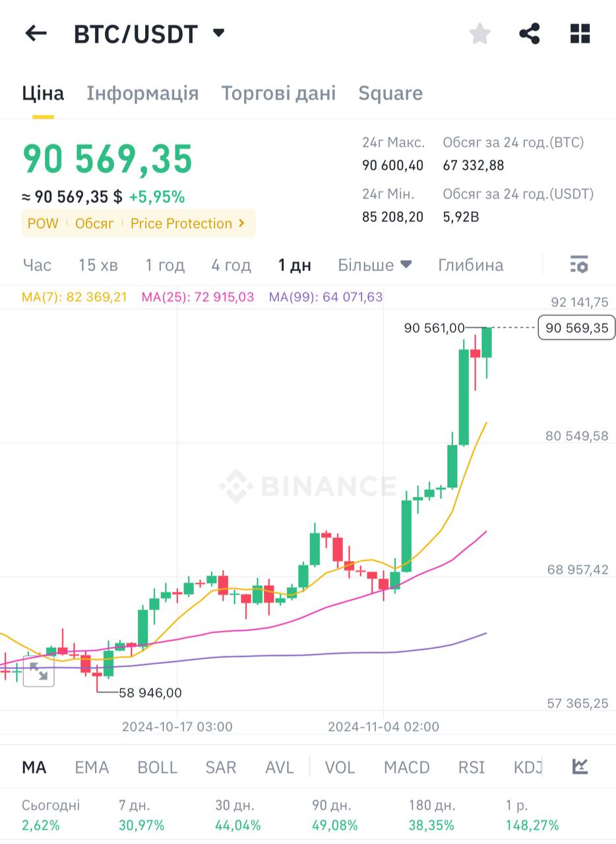
Task: Toggle the MACD indicator
Action: pyautogui.click(x=406, y=768)
